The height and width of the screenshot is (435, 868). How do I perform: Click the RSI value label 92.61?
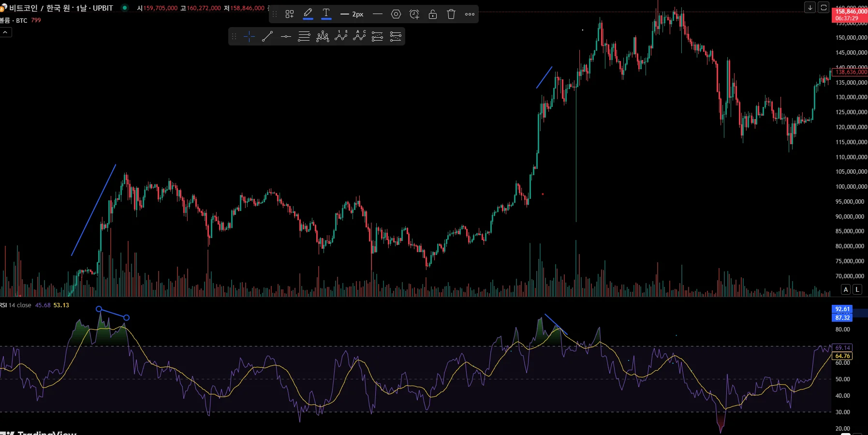click(842, 309)
